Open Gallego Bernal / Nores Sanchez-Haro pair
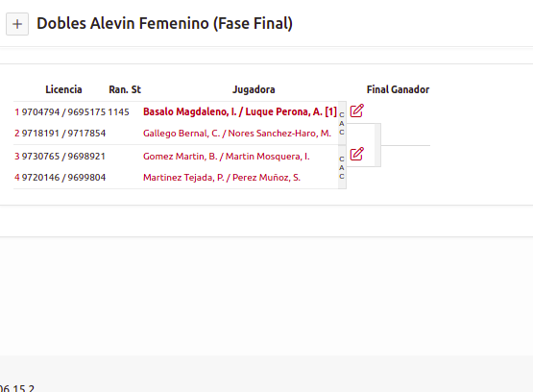Viewport: 533px width, 392px height. pos(237,134)
